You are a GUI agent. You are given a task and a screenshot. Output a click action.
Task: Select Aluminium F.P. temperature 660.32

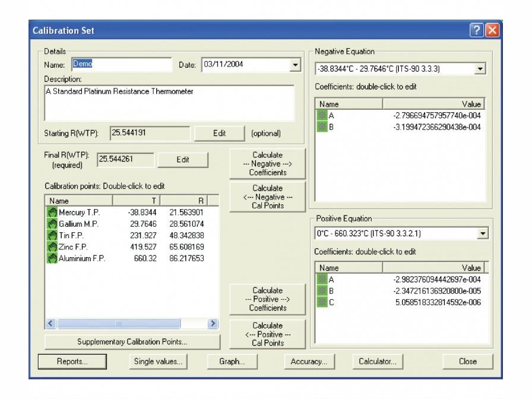coord(145,258)
